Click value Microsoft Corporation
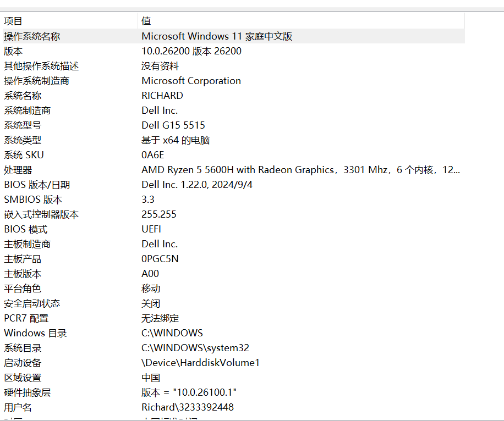The image size is (504, 421). tap(191, 81)
